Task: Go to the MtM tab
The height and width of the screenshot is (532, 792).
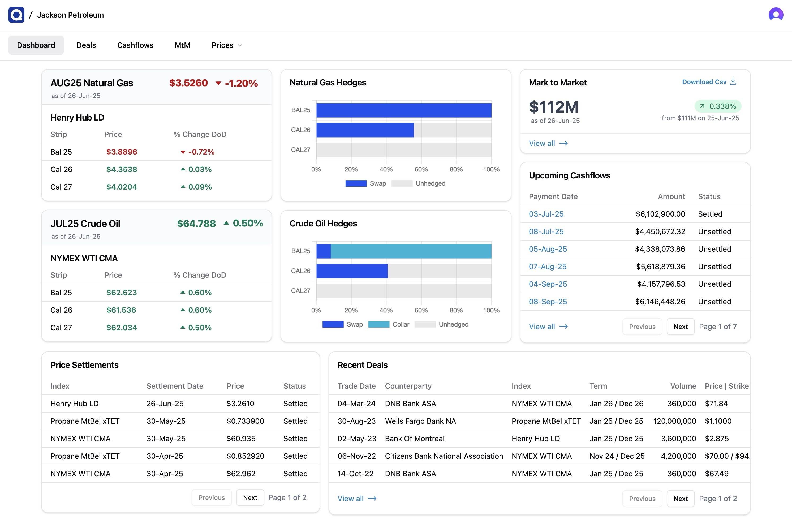Action: [182, 45]
